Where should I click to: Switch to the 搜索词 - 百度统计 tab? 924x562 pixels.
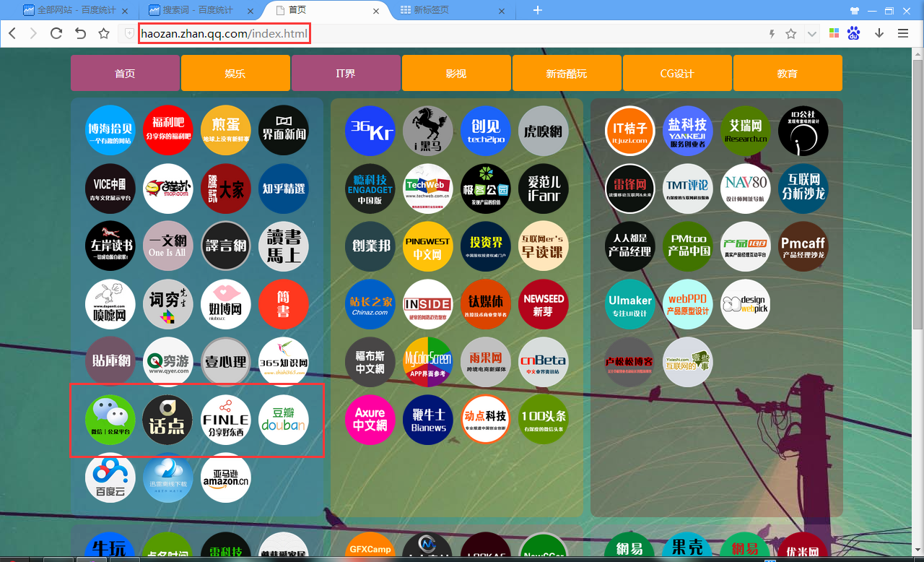coord(197,10)
